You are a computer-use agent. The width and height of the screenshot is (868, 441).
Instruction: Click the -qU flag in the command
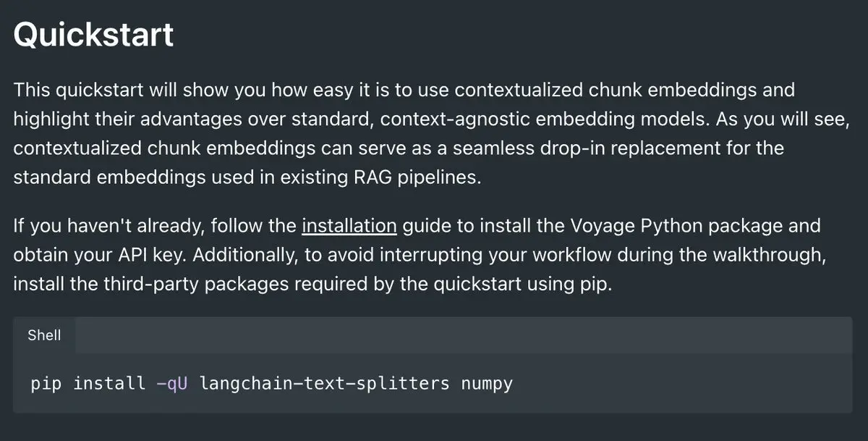tap(172, 383)
